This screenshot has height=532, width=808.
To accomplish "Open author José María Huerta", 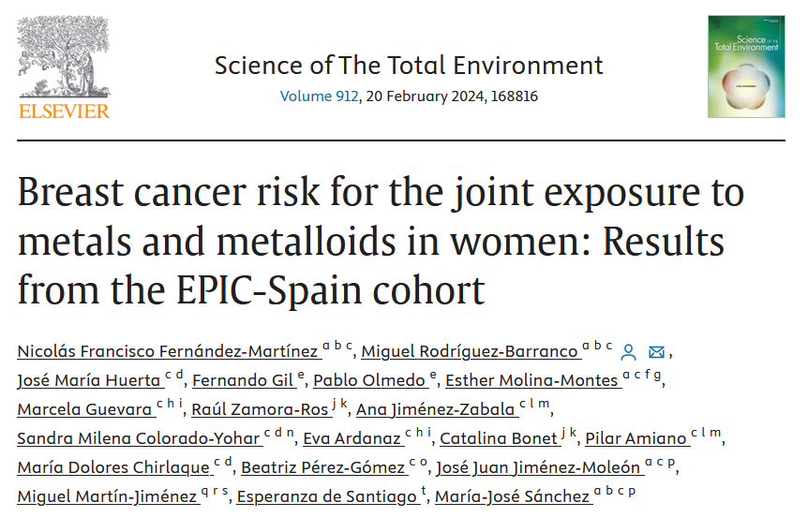I will (x=89, y=381).
